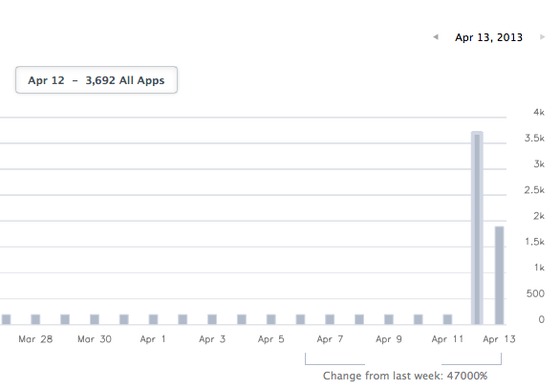Click the '3k' y-axis value
Screen dimensions: 560x389
(x=539, y=164)
